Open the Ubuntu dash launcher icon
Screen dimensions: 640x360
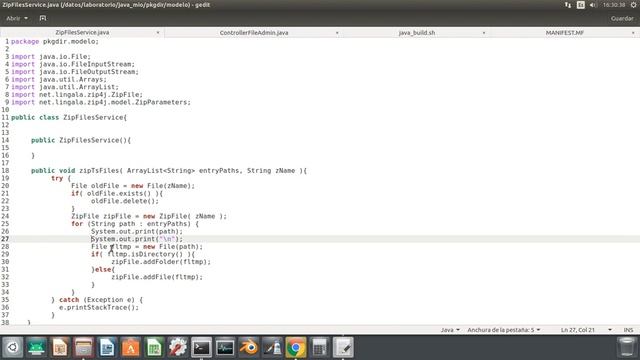(13, 348)
